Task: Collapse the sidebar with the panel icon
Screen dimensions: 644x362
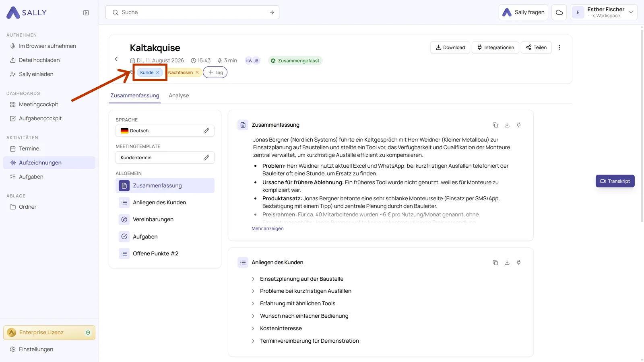Action: click(x=86, y=13)
